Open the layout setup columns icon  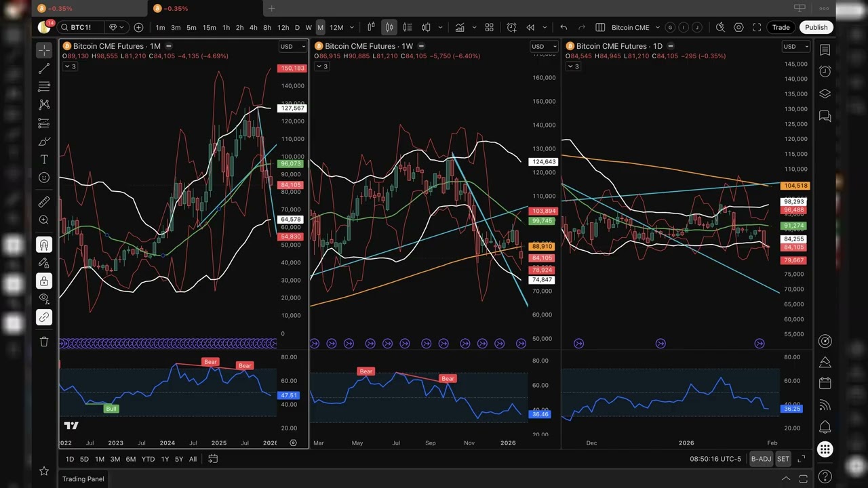(x=600, y=27)
